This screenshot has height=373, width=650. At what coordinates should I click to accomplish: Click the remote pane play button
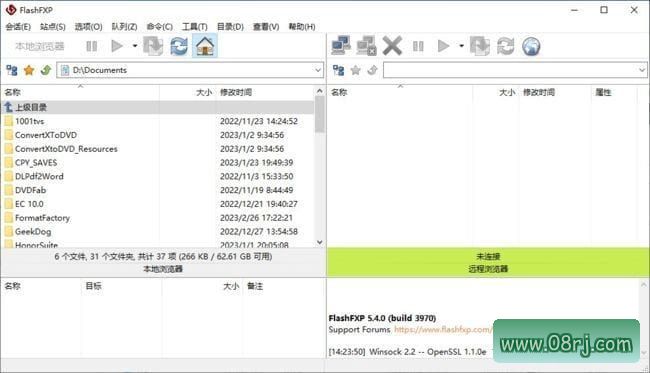pos(444,46)
